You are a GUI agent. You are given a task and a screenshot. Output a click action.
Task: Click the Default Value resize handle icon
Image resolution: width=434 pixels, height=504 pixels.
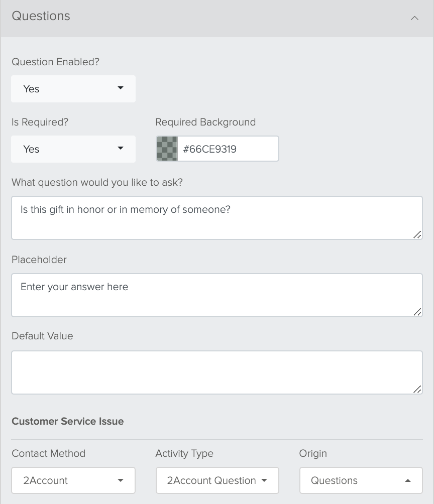point(417,389)
